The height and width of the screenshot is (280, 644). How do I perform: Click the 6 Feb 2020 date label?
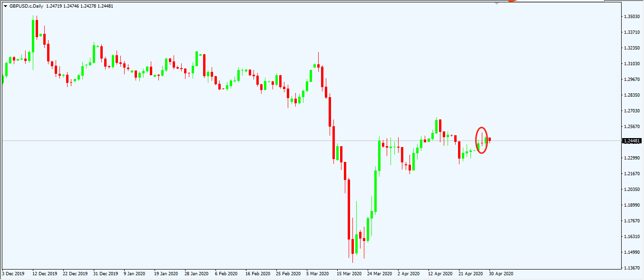point(226,274)
